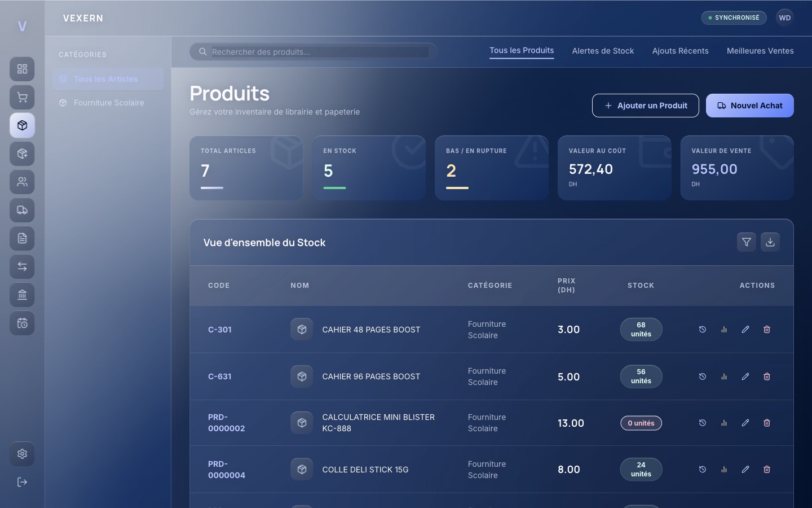View history for CALCULATRICE MINI BLISTER
This screenshot has height=508, width=812.
[703, 423]
